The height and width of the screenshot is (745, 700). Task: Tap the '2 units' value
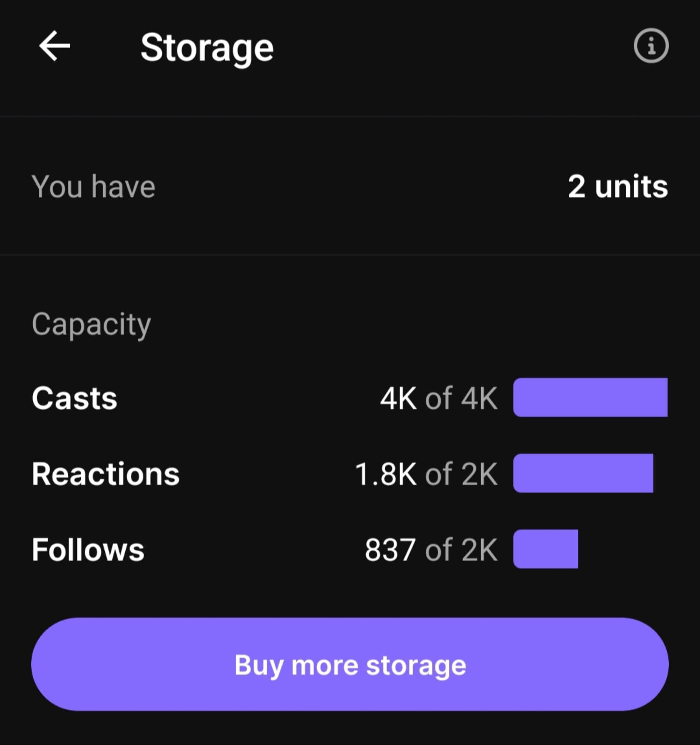point(618,186)
